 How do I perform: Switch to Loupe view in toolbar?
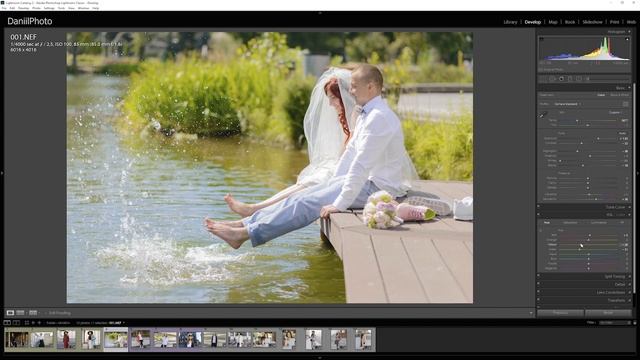pyautogui.click(x=10, y=313)
